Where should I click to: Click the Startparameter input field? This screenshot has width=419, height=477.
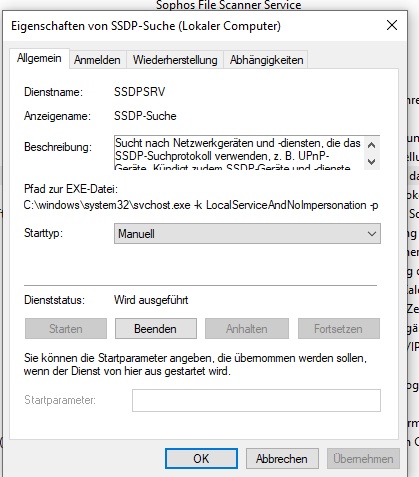coord(256,400)
